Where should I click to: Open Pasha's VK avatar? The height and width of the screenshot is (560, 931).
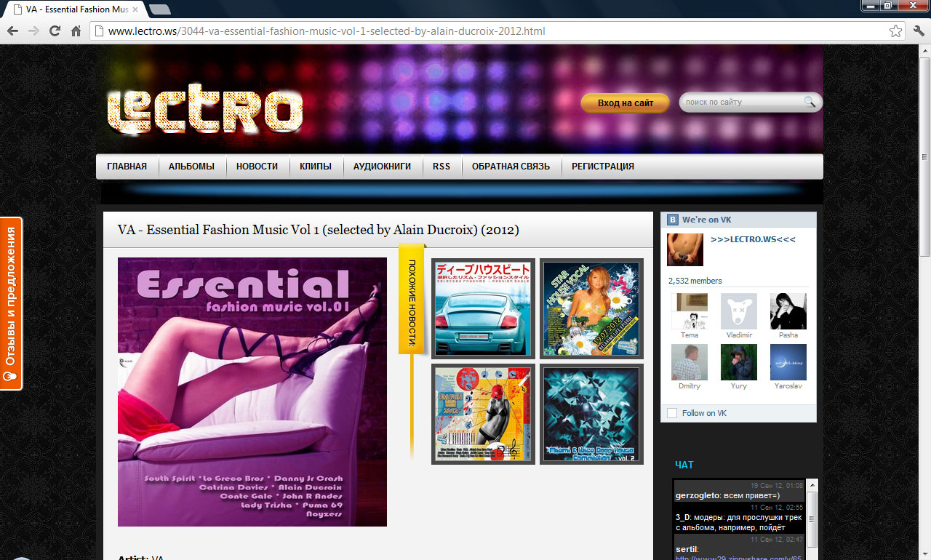click(788, 311)
